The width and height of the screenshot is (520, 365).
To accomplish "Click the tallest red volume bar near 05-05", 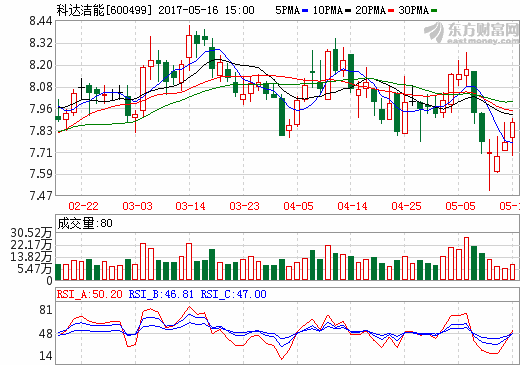I will pyautogui.click(x=466, y=259).
